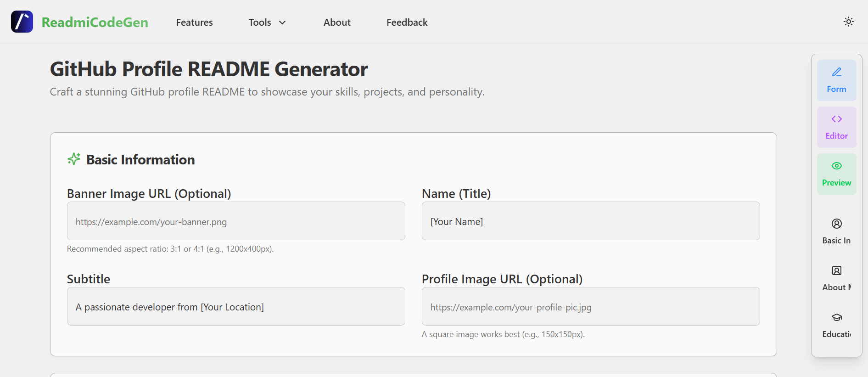Image resolution: width=868 pixels, height=377 pixels.
Task: Open the Feedback nav item
Action: click(x=407, y=22)
